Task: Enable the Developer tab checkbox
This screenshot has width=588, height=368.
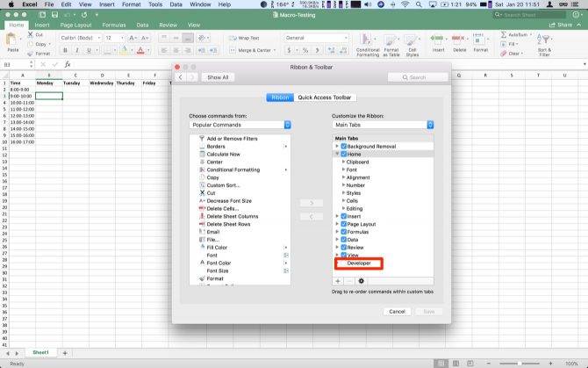Action: [x=343, y=263]
